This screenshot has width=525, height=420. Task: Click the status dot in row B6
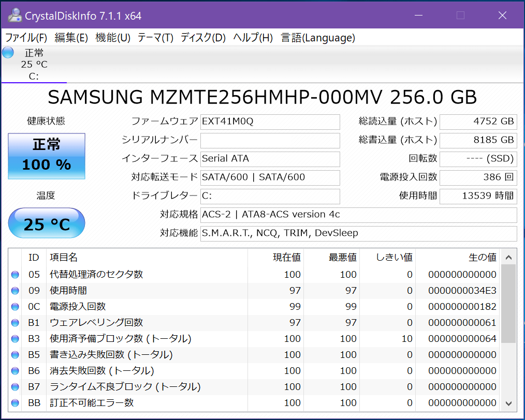[15, 371]
